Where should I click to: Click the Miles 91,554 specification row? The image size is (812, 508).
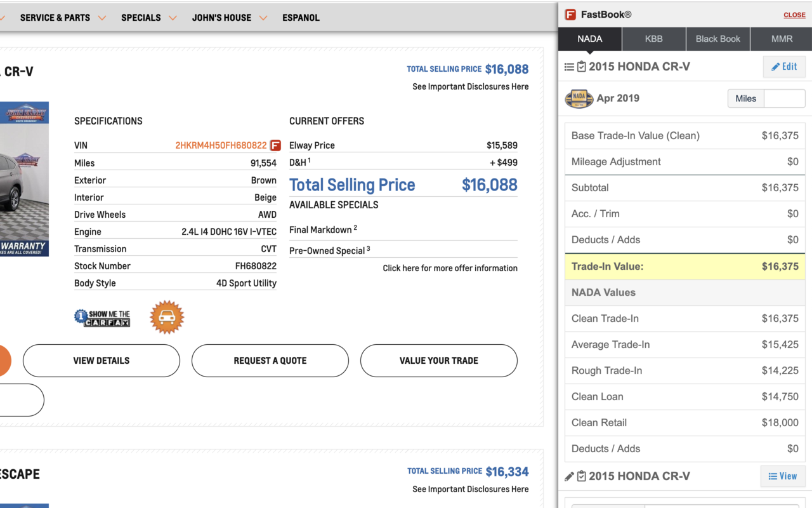coord(175,163)
